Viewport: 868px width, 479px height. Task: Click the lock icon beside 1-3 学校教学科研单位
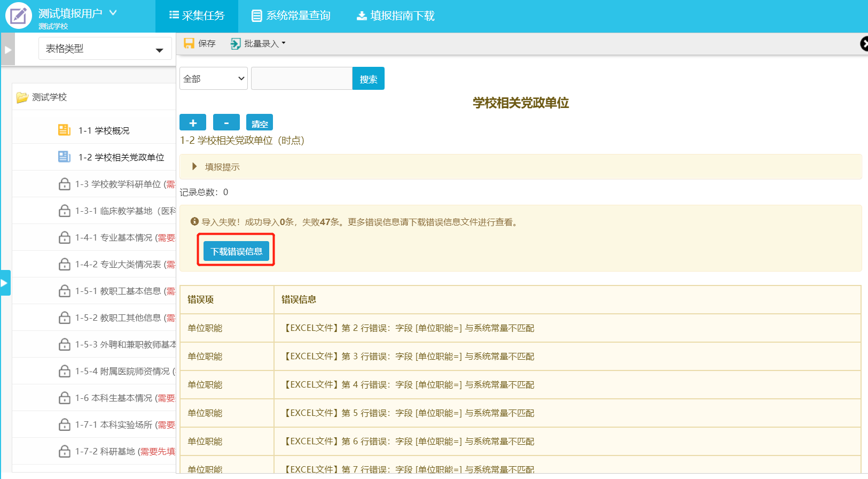(x=65, y=184)
